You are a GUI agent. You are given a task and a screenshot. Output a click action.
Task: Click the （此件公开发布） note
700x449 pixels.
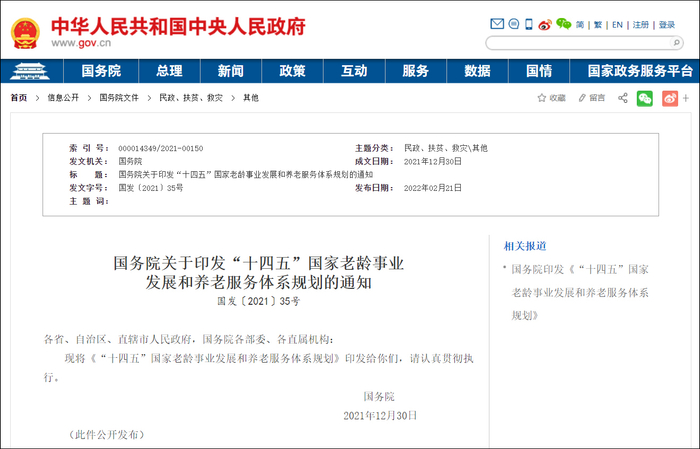coord(107,434)
